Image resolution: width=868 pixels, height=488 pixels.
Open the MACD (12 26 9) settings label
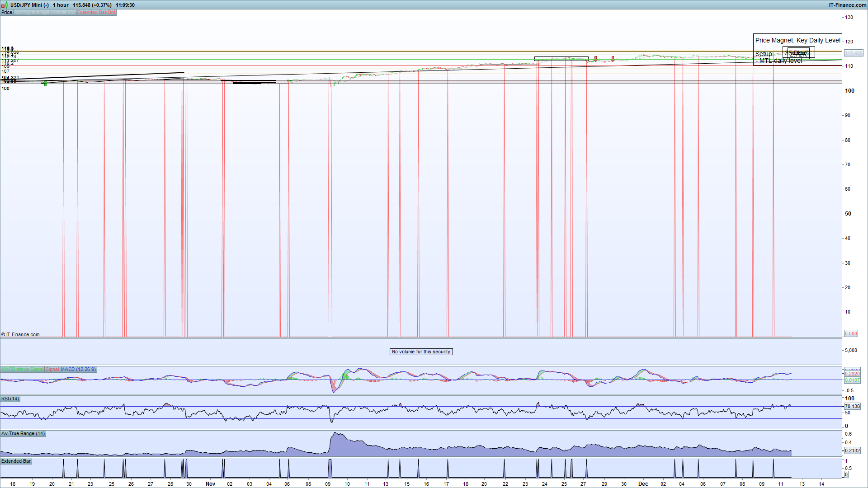(78, 369)
